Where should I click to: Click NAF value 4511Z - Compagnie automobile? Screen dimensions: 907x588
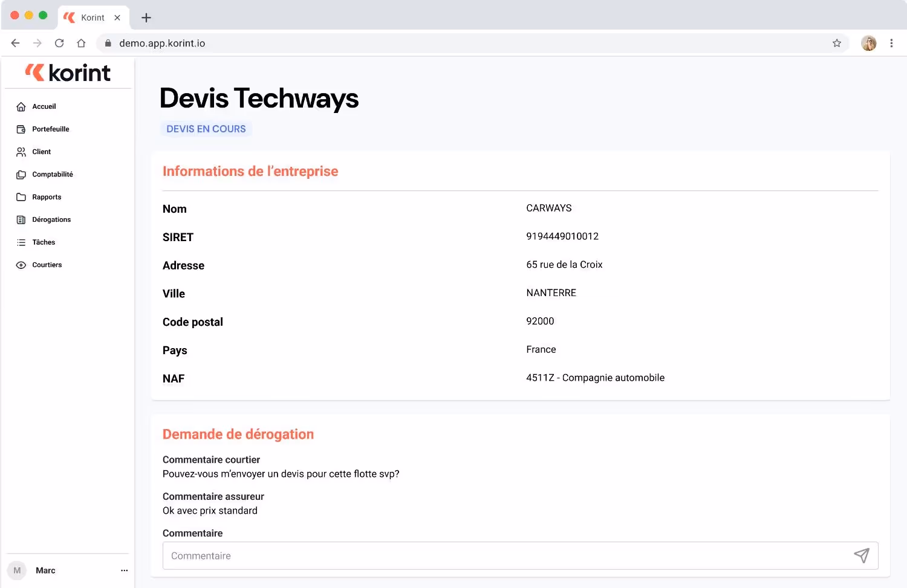coord(595,378)
